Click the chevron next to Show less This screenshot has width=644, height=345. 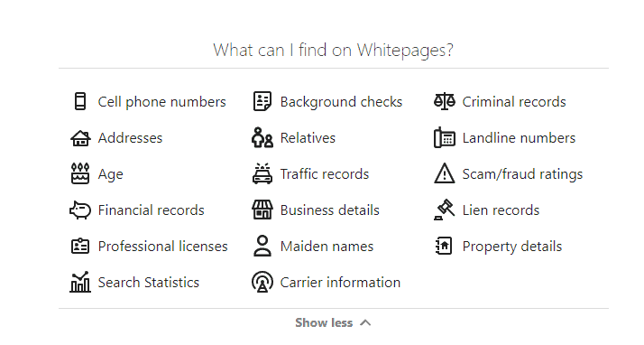pos(365,322)
